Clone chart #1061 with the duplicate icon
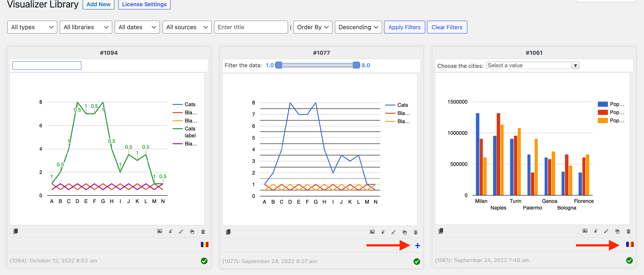 (617, 231)
